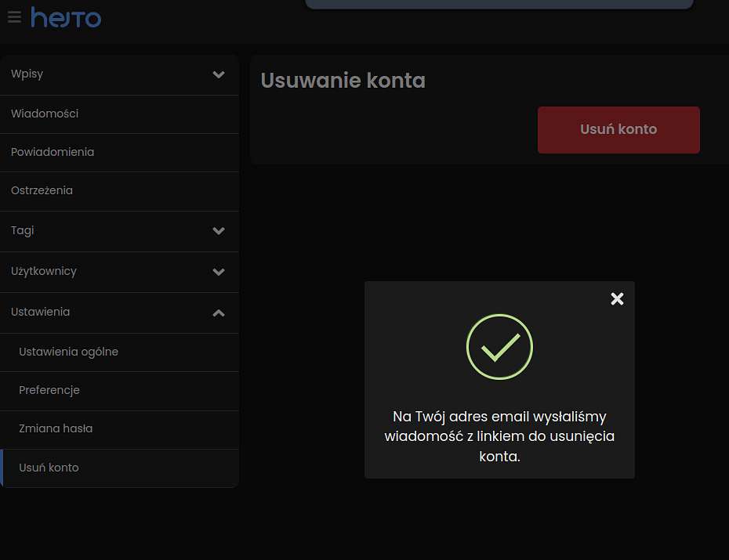
Task: Open the hamburger menu icon
Action: point(14,17)
